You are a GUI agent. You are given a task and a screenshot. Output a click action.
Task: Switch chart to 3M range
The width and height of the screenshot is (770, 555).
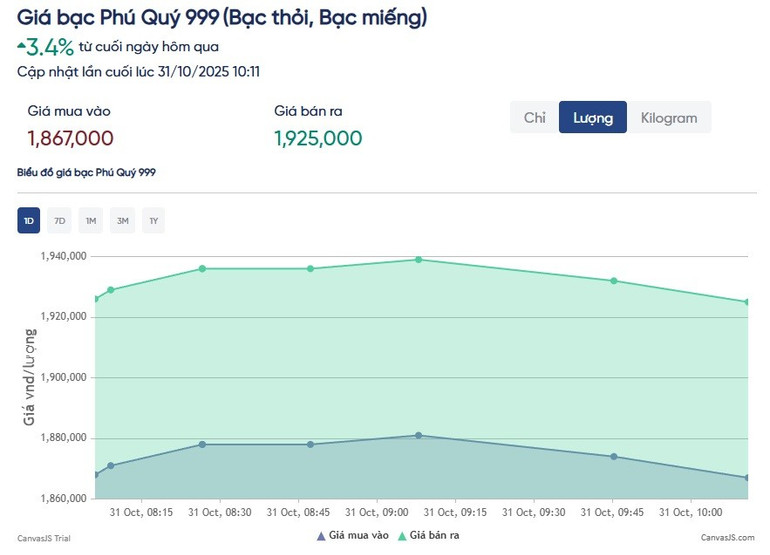(x=122, y=220)
